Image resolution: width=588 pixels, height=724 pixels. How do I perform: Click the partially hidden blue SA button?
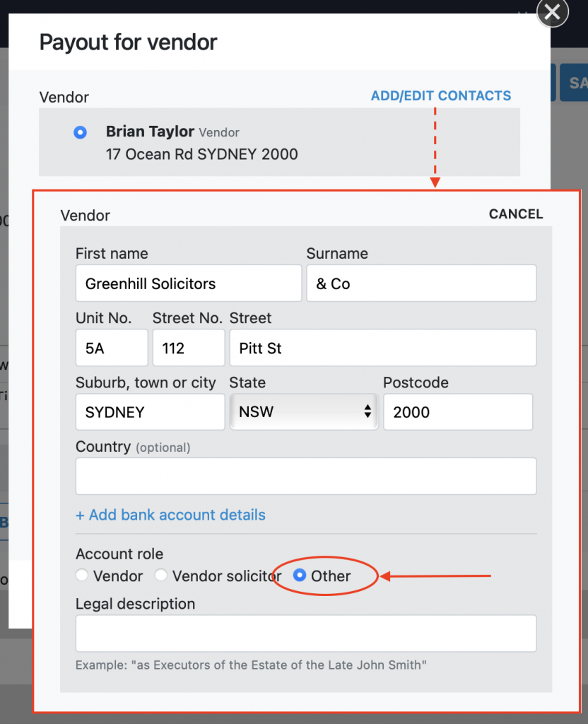[x=575, y=83]
